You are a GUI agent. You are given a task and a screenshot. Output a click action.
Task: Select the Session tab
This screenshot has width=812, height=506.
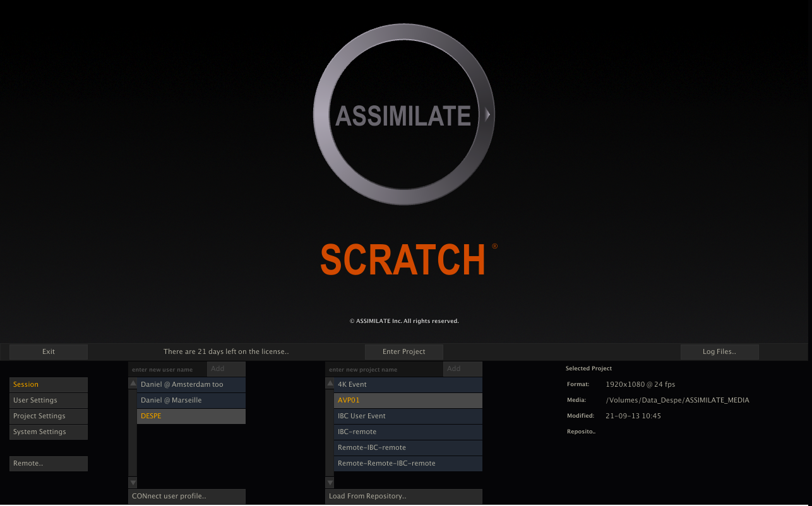coord(49,384)
